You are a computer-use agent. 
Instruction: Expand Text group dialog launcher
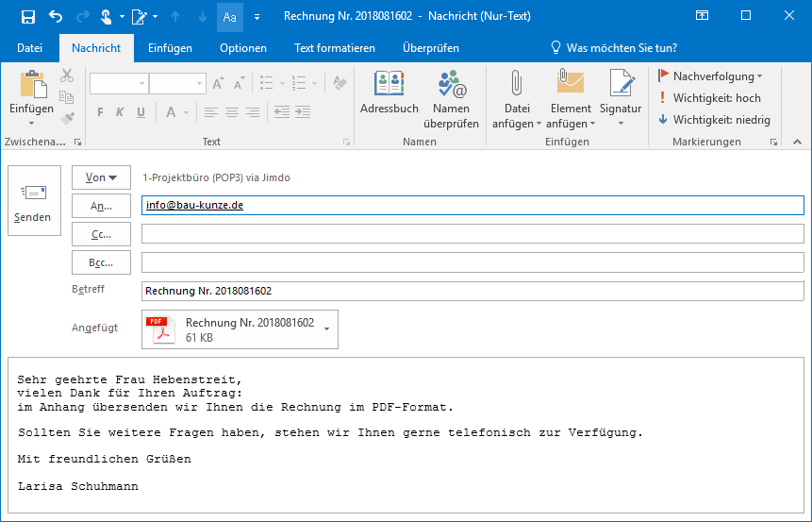(346, 142)
